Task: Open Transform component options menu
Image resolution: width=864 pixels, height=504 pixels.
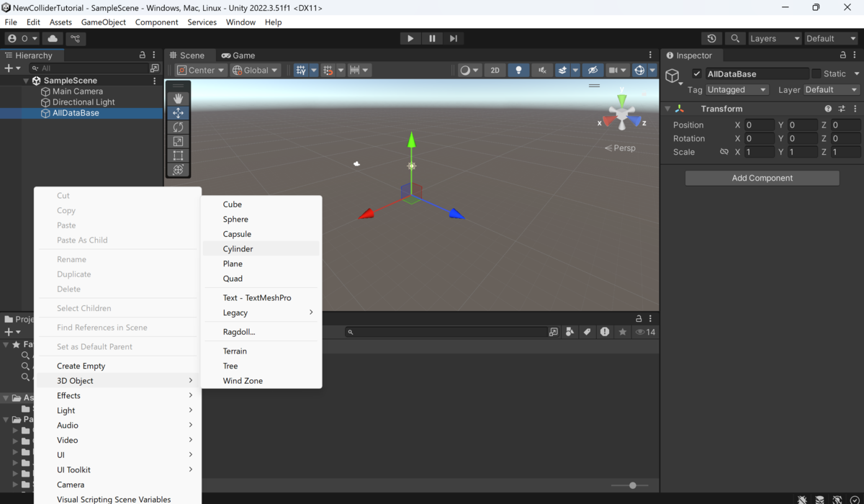Action: click(x=855, y=109)
